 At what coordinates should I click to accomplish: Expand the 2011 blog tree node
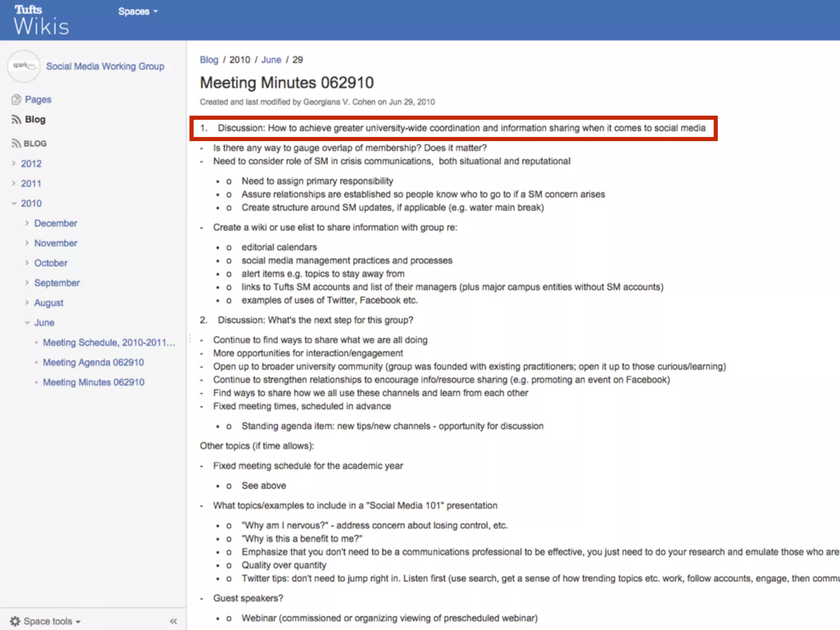pyautogui.click(x=14, y=183)
